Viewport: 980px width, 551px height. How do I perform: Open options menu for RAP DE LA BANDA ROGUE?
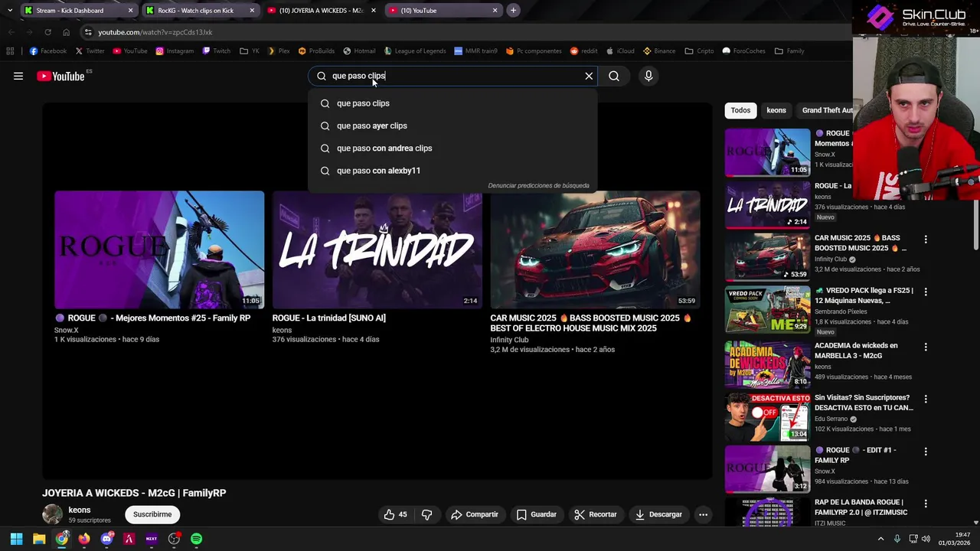click(926, 504)
